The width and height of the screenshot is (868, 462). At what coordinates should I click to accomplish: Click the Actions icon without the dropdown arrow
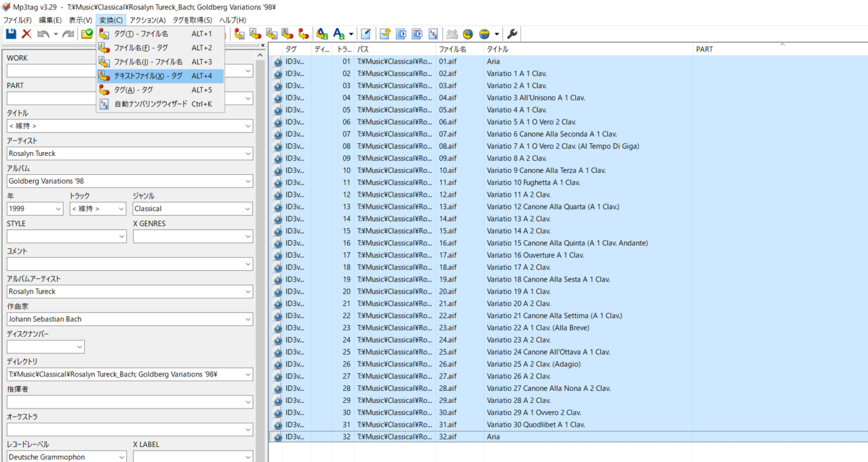[x=322, y=34]
